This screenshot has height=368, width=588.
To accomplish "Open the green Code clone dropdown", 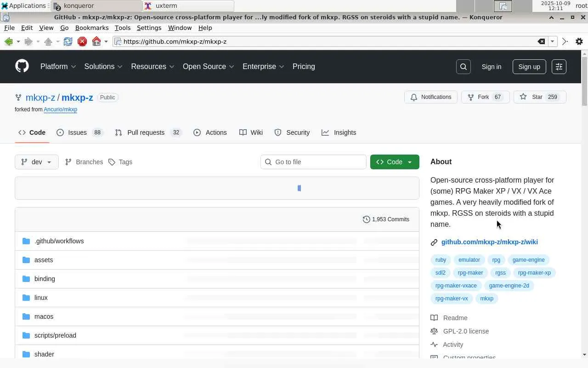I will pos(395,162).
